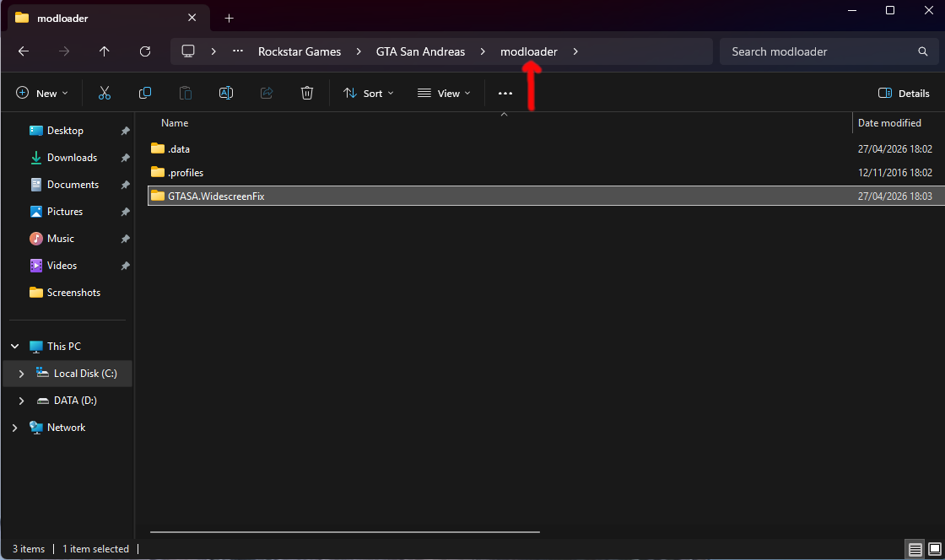Add a new Explorer tab

click(229, 18)
